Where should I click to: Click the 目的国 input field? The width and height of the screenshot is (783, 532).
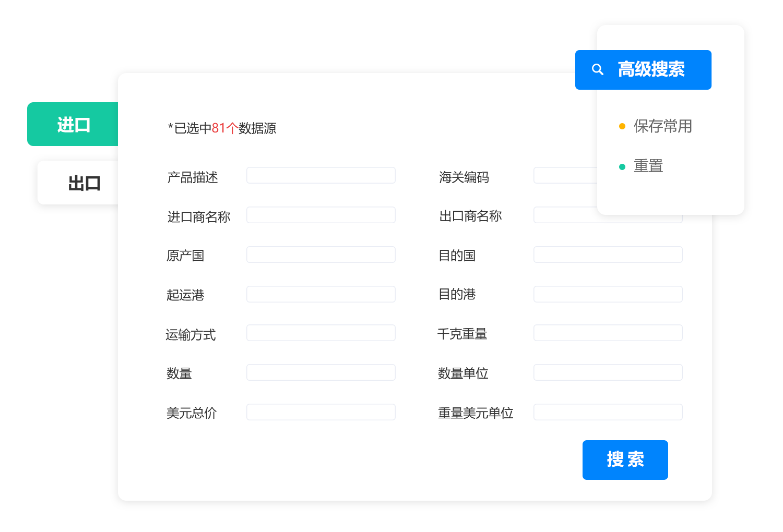[608, 255]
